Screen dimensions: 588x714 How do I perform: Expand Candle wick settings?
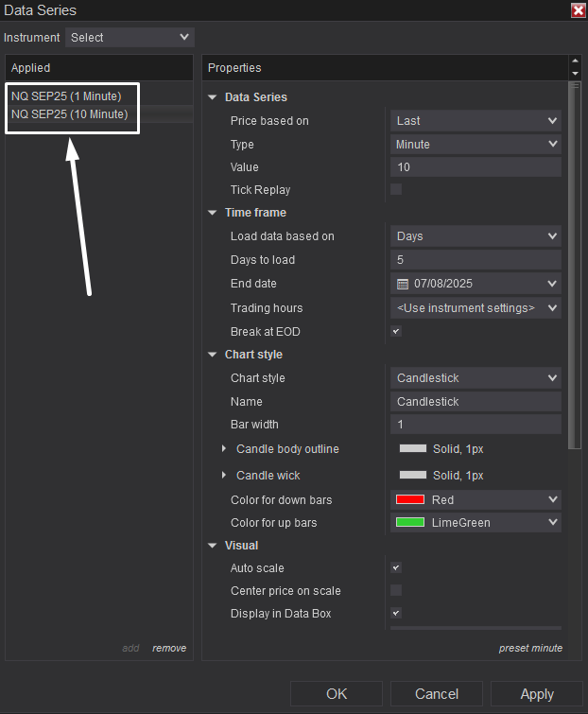click(223, 475)
